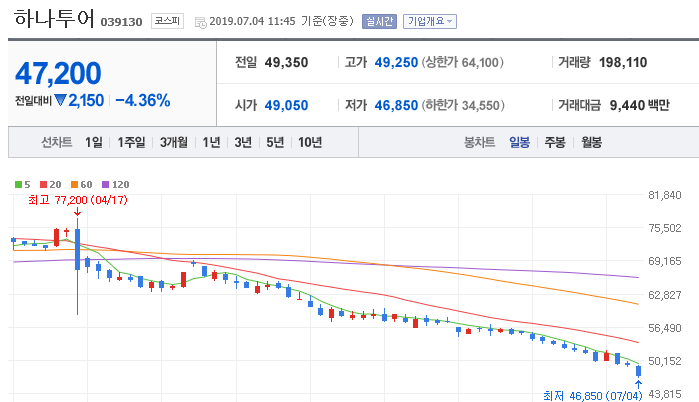Open the 기업개요 dropdown
699x402 pixels.
(430, 21)
